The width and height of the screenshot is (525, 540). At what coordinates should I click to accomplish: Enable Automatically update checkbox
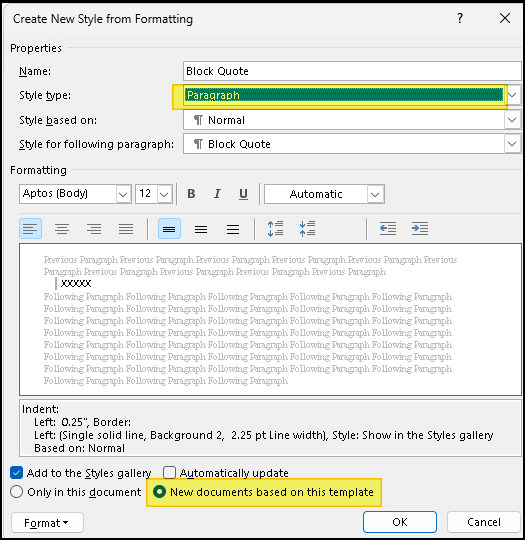coord(169,473)
